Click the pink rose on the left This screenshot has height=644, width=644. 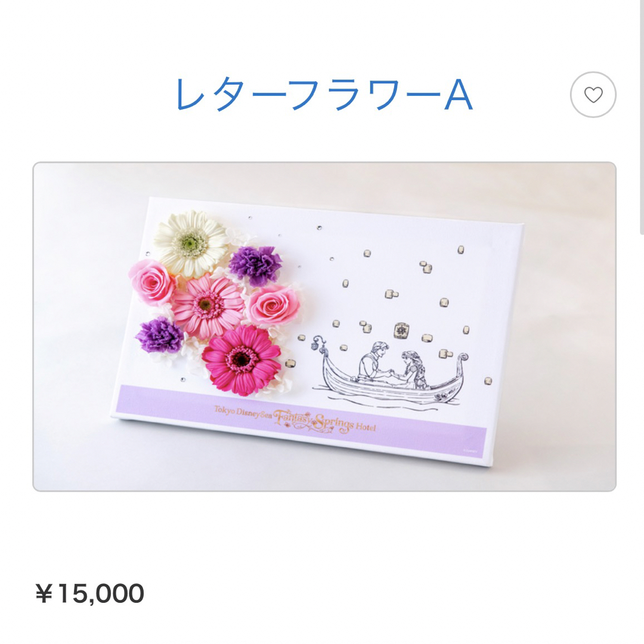point(151,281)
